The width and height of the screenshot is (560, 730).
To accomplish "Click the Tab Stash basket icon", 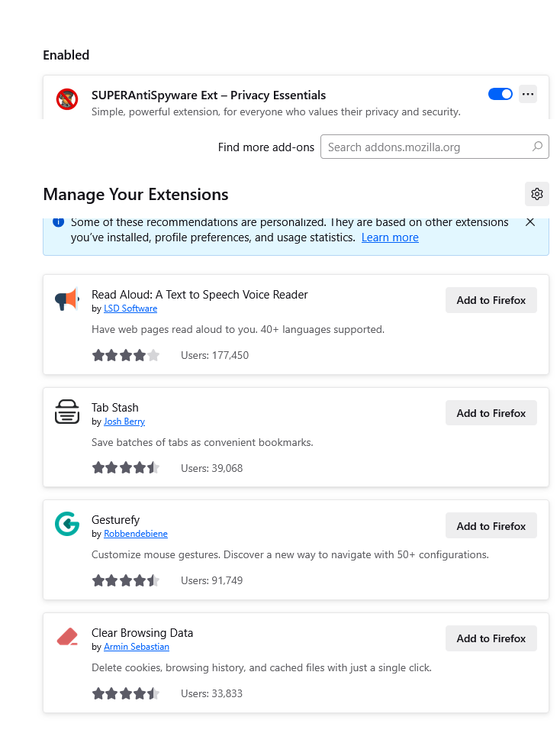I will click(67, 412).
